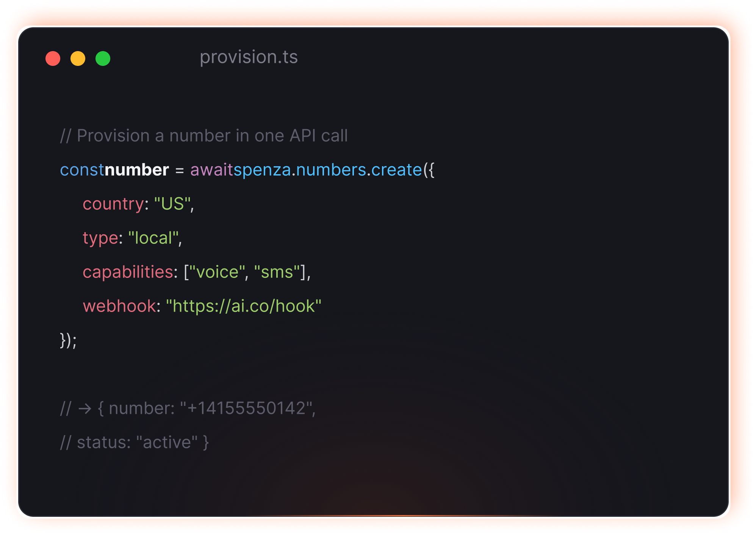
Task: Click the const keyword
Action: [x=82, y=170]
